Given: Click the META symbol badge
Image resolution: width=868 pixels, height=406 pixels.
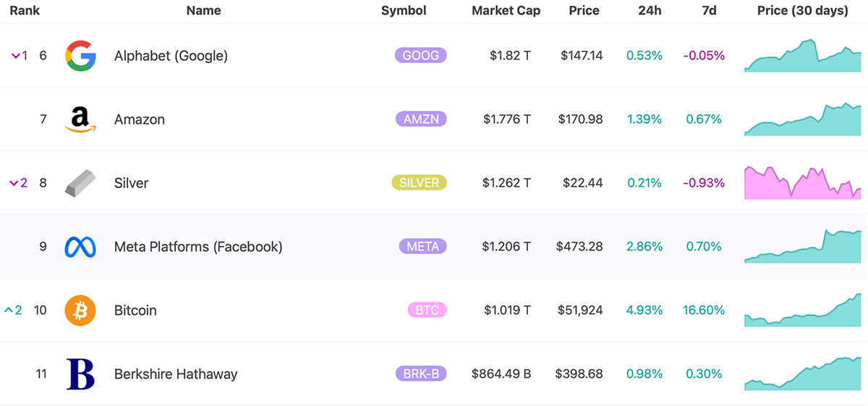Looking at the screenshot, I should 422,247.
